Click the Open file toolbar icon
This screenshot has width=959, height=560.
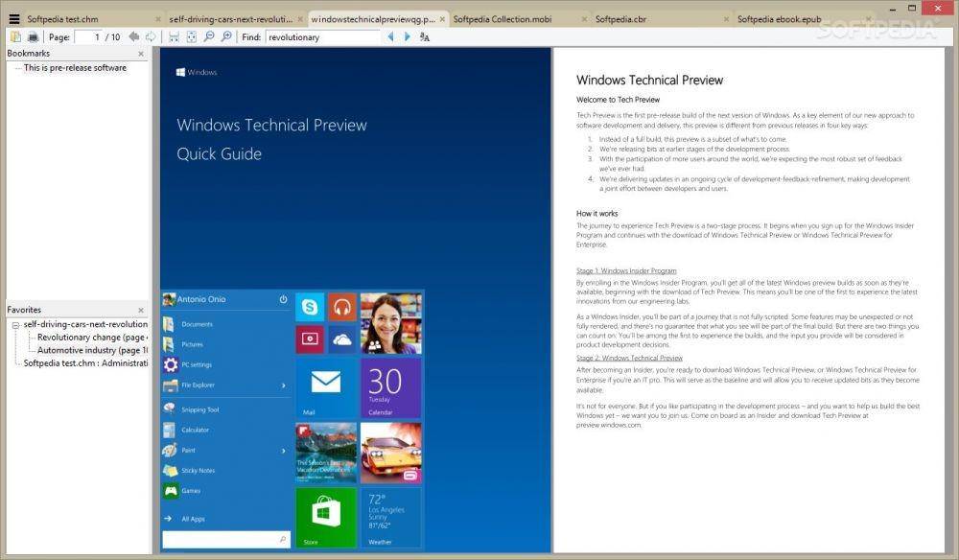(16, 36)
